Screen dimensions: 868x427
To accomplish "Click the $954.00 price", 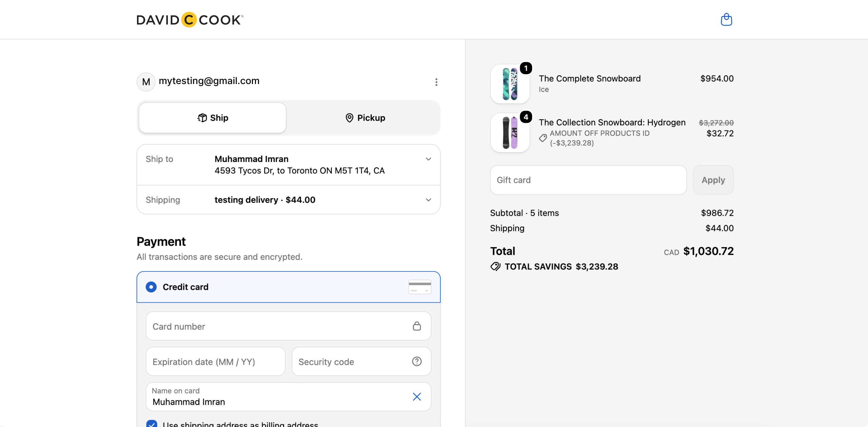I will click(x=717, y=78).
